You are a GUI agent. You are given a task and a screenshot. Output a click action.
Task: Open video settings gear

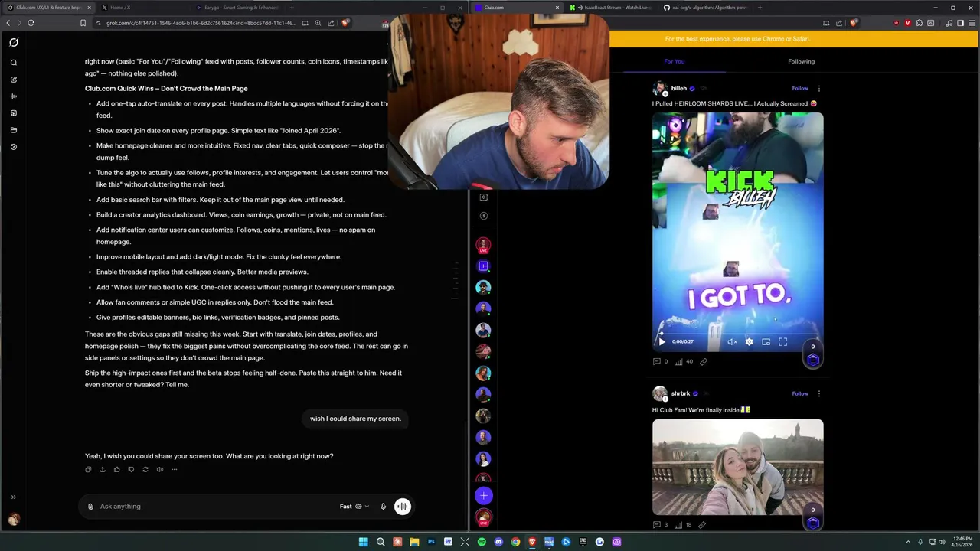(749, 342)
